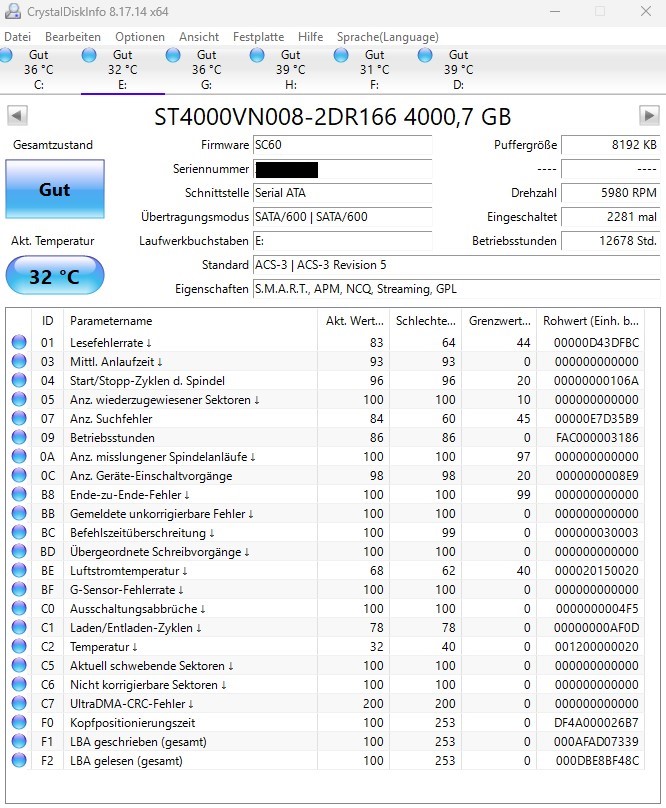Open the Hilfe menu
The image size is (666, 808).
pos(310,37)
